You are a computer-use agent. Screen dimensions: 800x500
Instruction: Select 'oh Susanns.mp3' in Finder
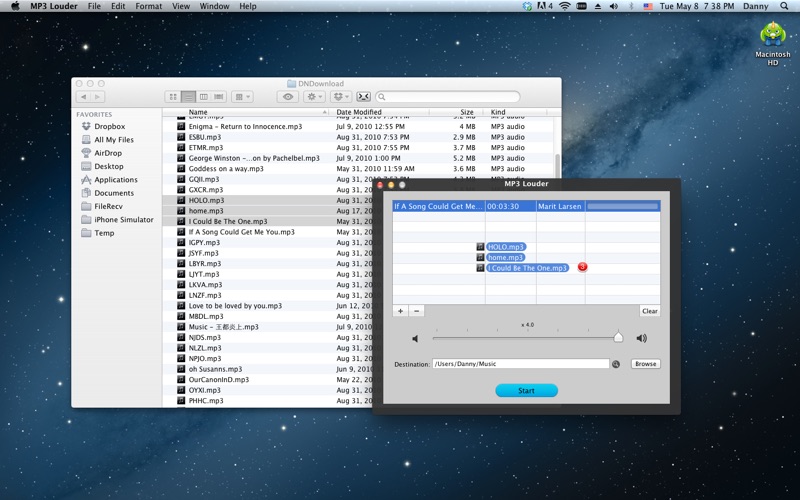(x=215, y=369)
